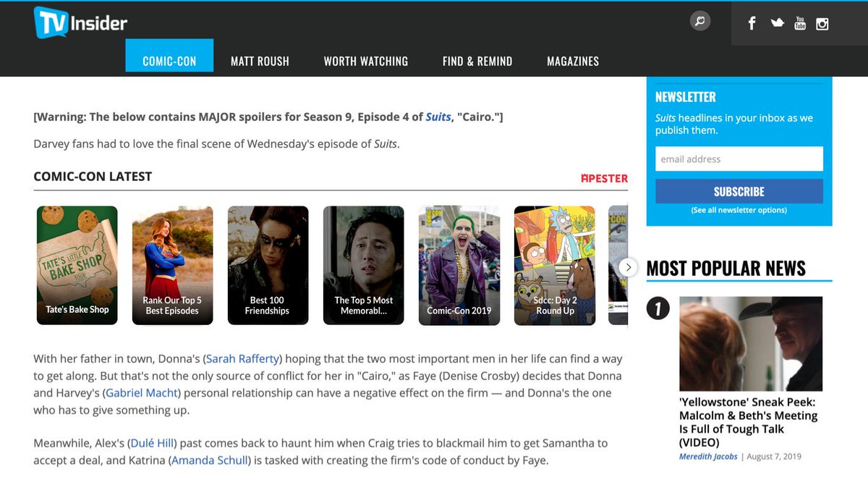Read 'Yellowstone' Sneak Peek headline article
Viewport: 868px width, 480px height.
[749, 422]
